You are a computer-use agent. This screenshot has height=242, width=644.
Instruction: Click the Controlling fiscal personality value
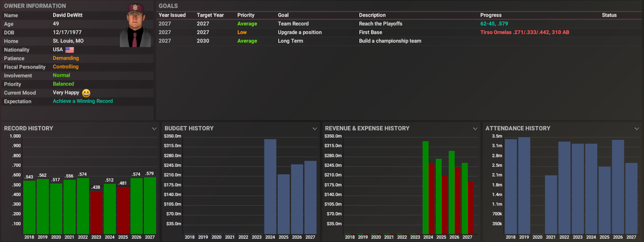coord(66,67)
